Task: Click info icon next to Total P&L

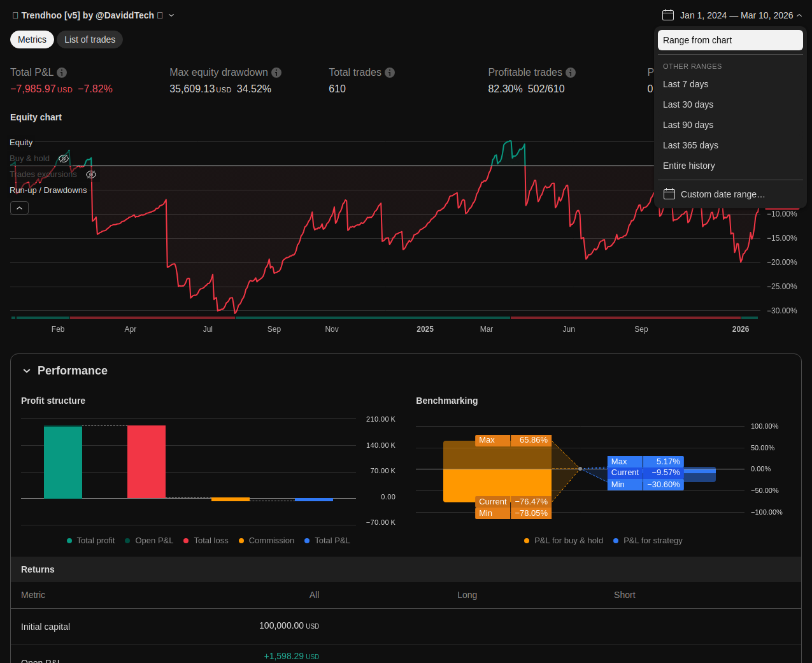Action: 62,73
